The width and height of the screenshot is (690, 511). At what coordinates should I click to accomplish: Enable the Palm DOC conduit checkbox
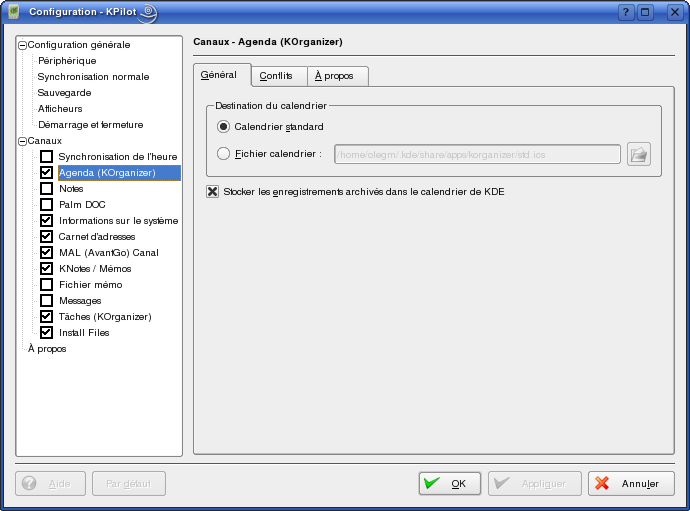point(47,205)
